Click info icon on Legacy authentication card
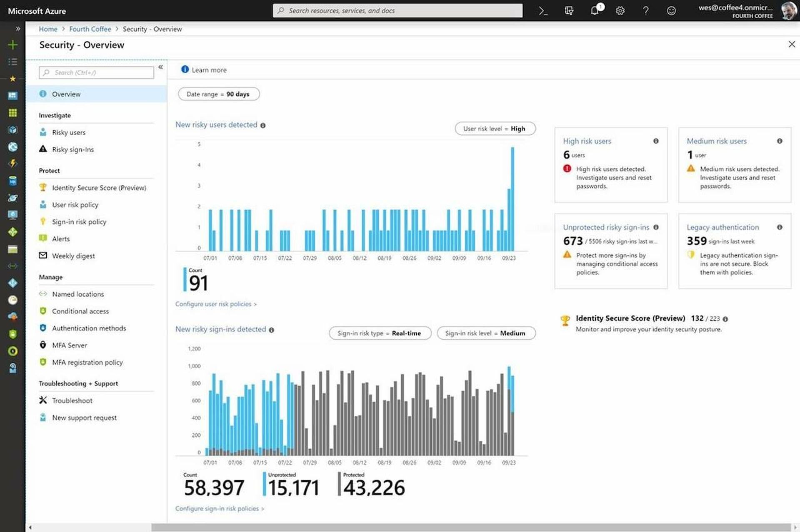This screenshot has width=800, height=532. [780, 227]
